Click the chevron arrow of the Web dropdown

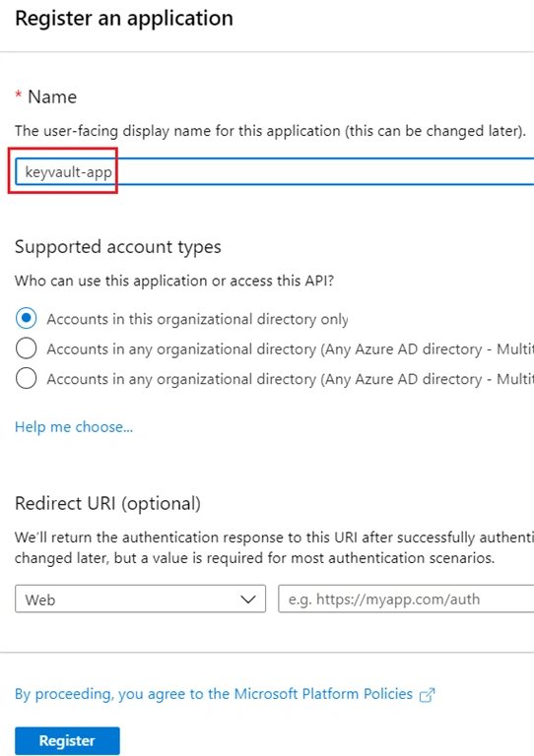click(x=248, y=599)
